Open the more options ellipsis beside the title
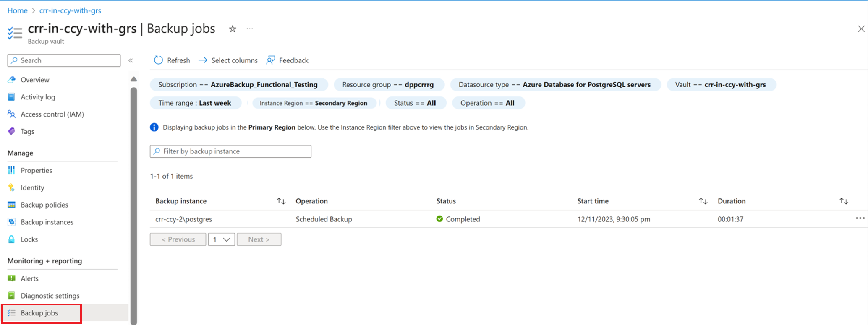This screenshot has height=325, width=868. coord(250,29)
